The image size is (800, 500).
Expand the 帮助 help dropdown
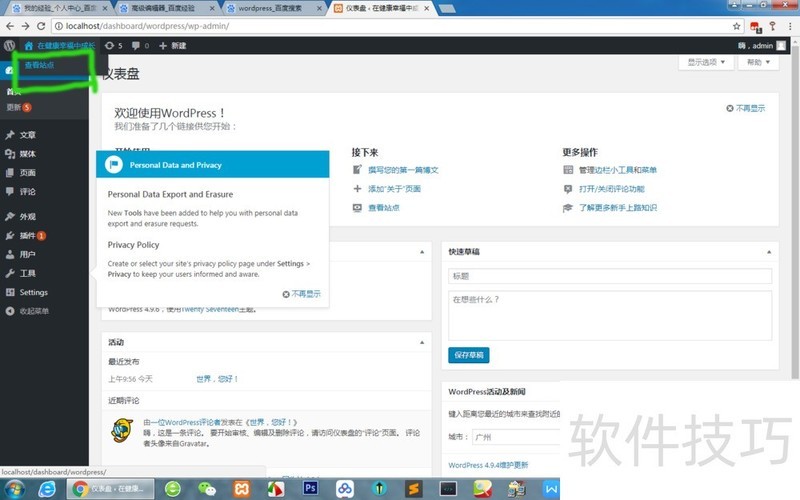click(758, 62)
